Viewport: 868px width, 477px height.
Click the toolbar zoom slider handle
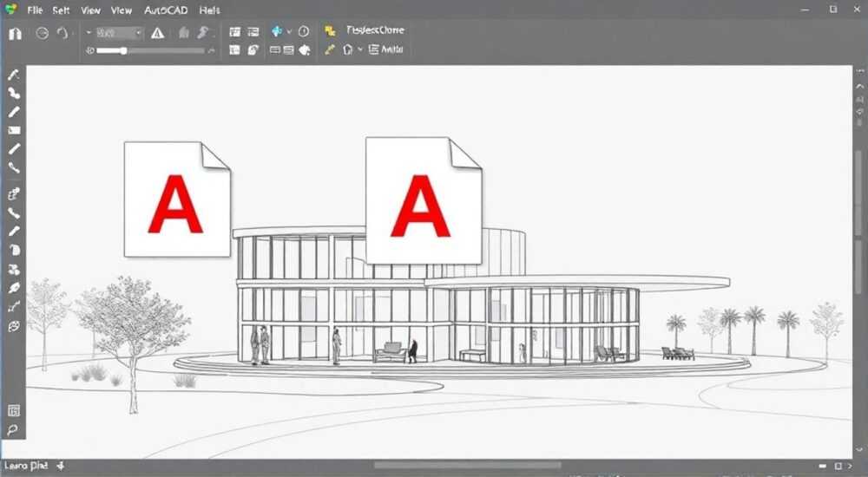pos(123,50)
